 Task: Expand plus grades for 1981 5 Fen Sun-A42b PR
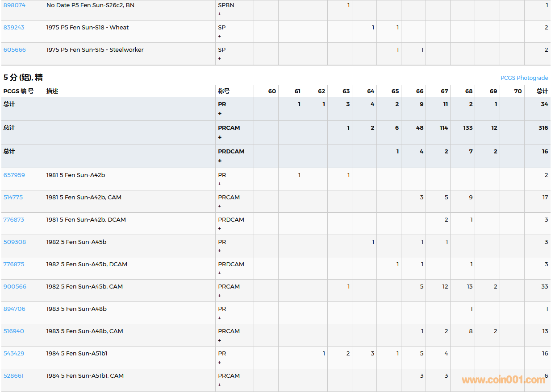[x=220, y=184]
